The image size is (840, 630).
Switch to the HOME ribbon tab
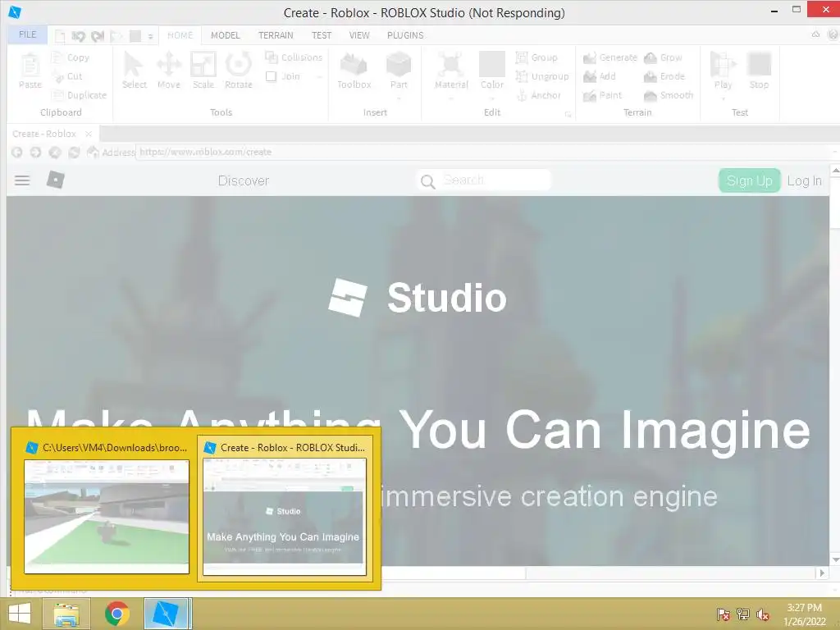(x=180, y=35)
